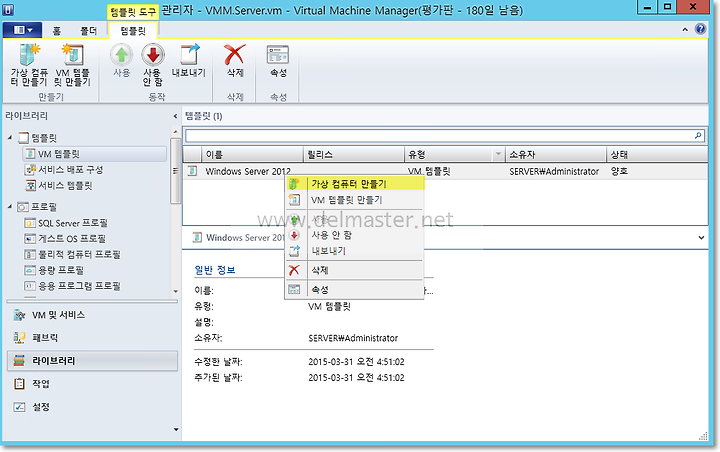The image size is (720, 452).
Task: Collapse the 라이브러리 navigation pane arrow
Action: (175, 116)
